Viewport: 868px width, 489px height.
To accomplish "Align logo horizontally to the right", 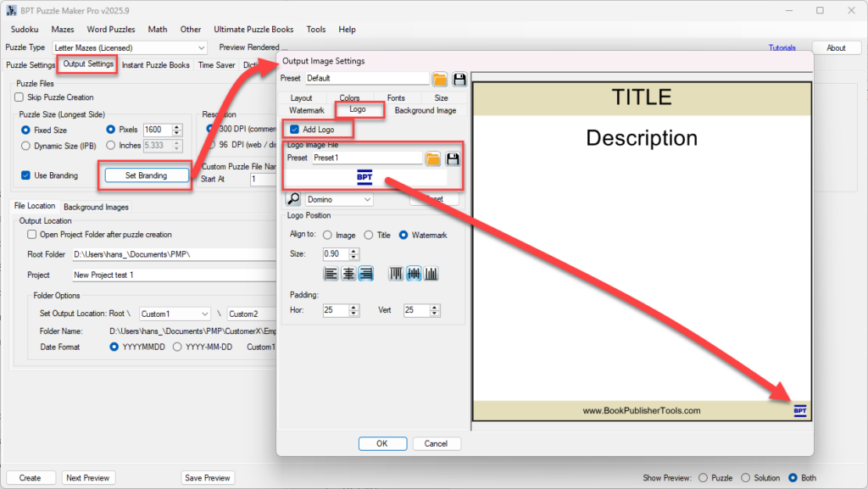I will click(x=365, y=274).
